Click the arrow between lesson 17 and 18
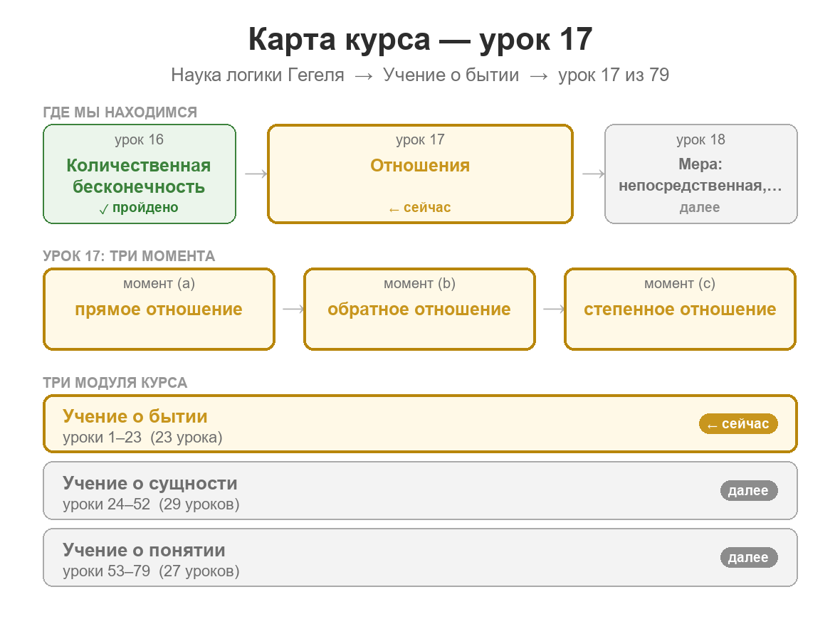Viewport: 840px width, 619px height. (x=594, y=174)
